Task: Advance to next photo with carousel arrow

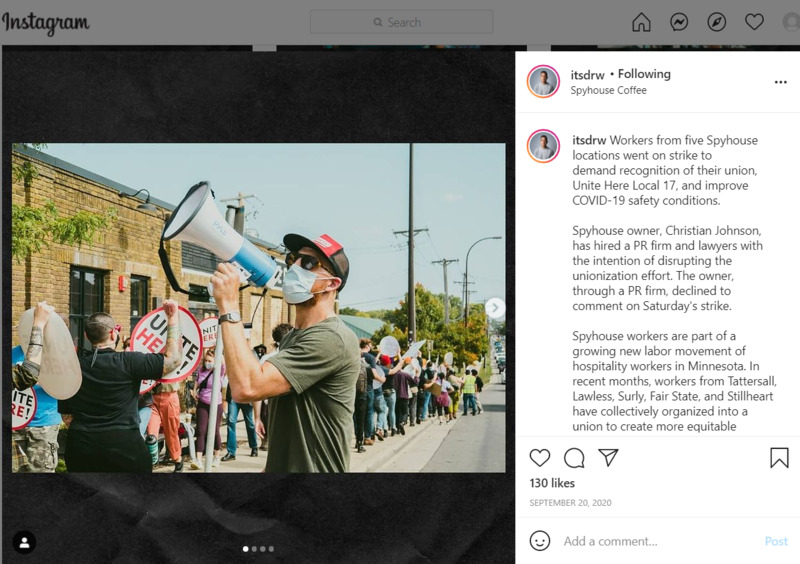Action: click(494, 308)
